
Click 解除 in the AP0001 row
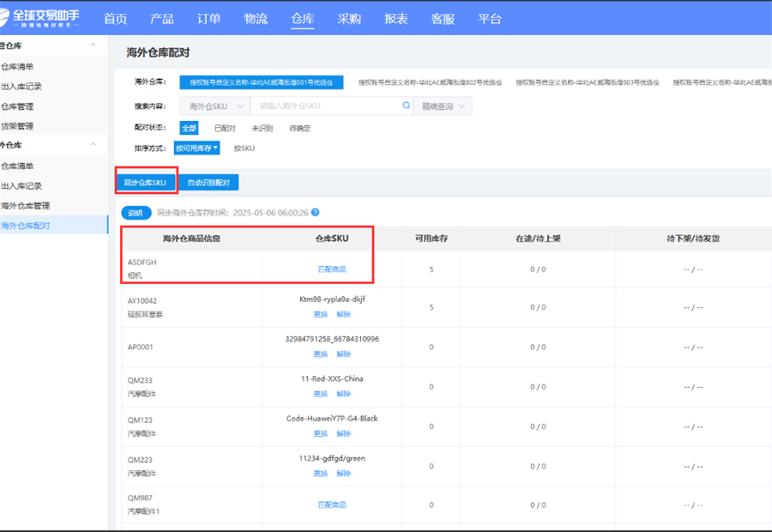click(x=344, y=354)
